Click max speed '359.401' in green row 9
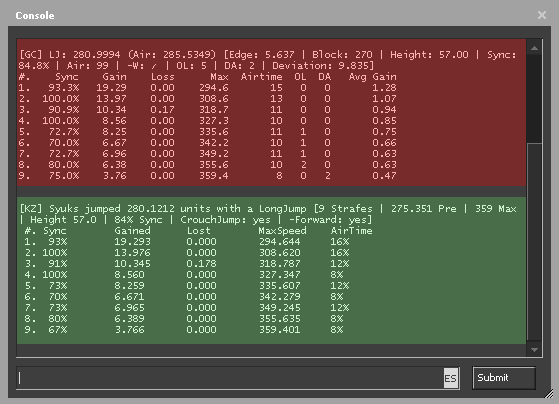This screenshot has height=404, width=559. tap(280, 330)
